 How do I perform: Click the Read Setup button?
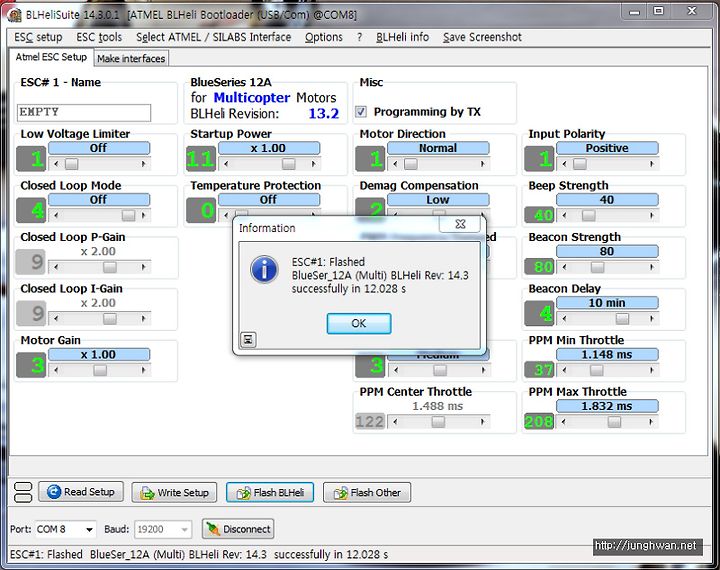tap(81, 492)
